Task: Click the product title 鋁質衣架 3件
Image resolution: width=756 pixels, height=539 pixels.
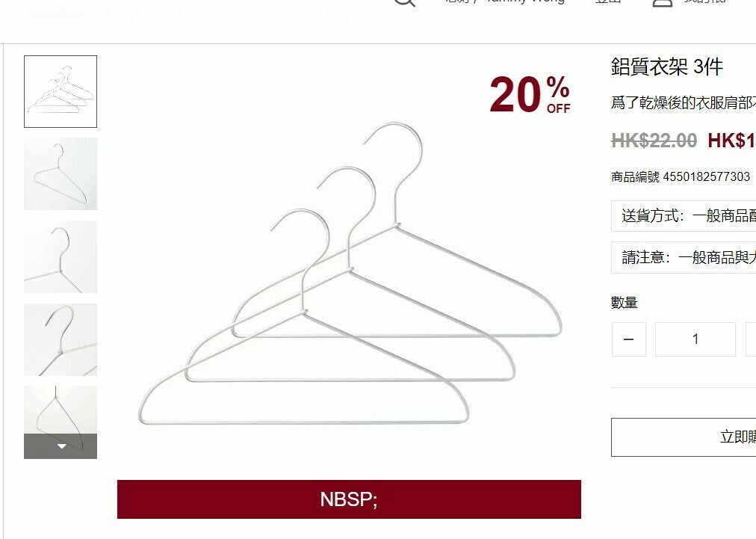Action: (667, 67)
